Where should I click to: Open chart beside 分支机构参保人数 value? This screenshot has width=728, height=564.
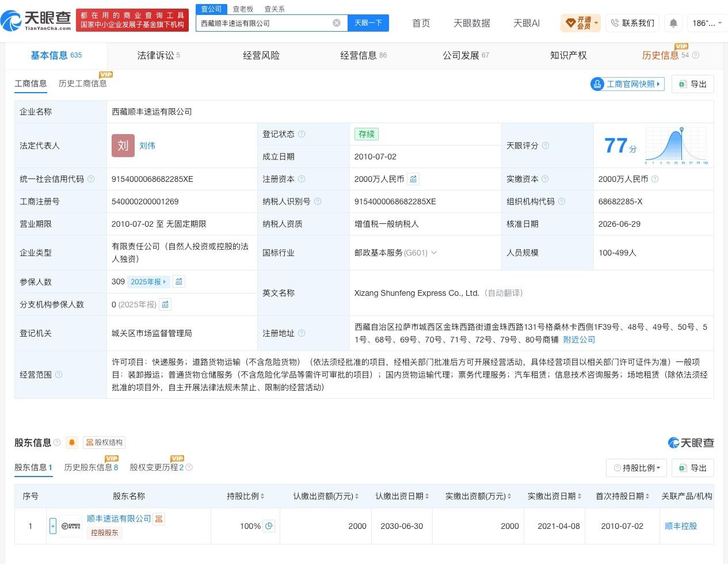point(165,304)
